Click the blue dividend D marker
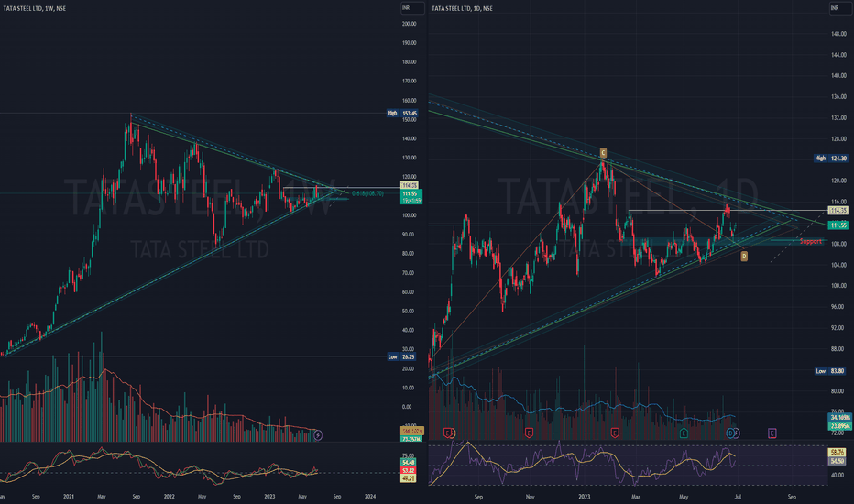854x504 pixels. (730, 433)
